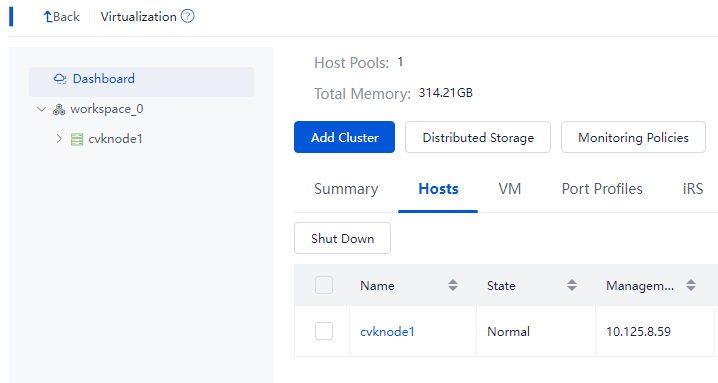Expand the cvknode1 tree node
The image size is (718, 383).
tap(59, 139)
